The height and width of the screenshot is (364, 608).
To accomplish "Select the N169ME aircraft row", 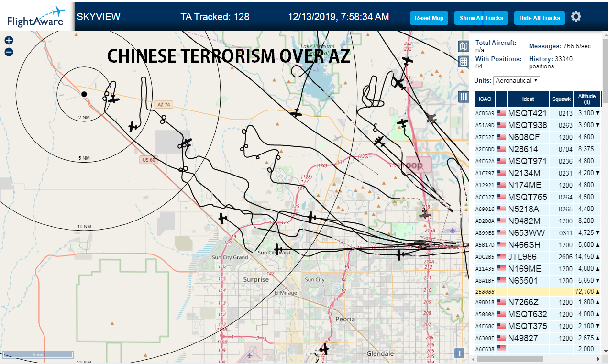I will point(538,269).
